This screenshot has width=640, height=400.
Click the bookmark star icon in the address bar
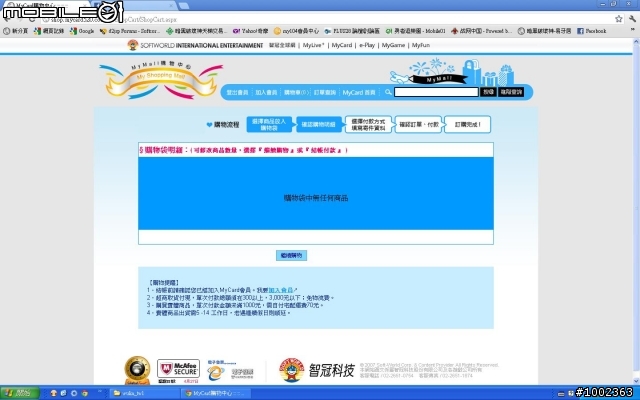tap(619, 19)
